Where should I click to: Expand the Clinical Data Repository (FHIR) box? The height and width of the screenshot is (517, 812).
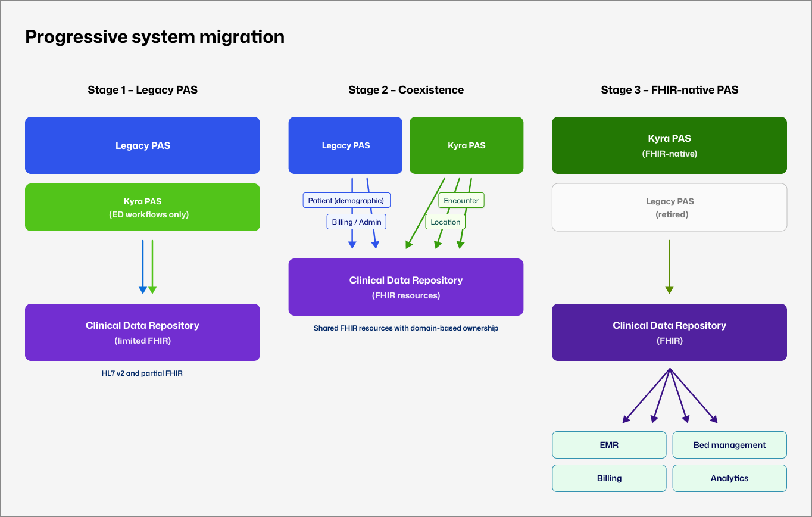[x=669, y=332]
